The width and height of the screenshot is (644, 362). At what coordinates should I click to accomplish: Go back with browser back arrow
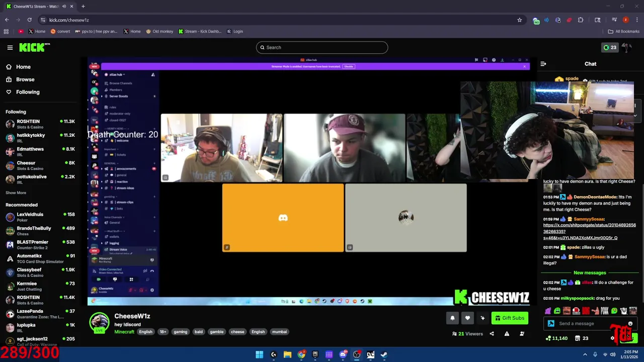(7, 20)
